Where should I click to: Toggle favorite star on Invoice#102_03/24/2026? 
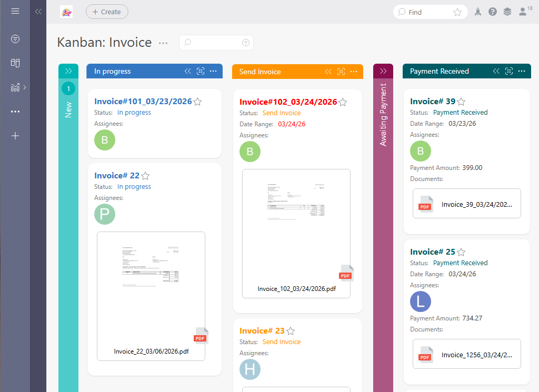coord(343,102)
